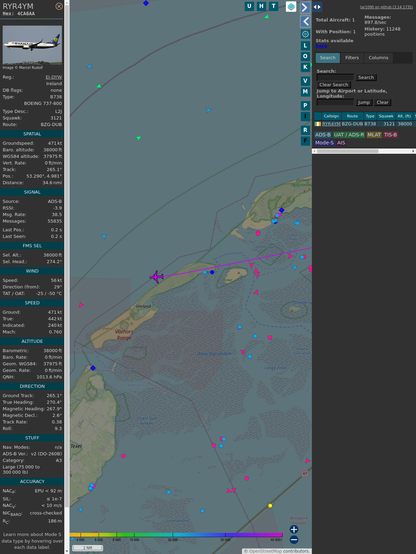The height and width of the screenshot is (554, 416).
Task: Click the yellow dot marker on map
Action: [x=270, y=506]
